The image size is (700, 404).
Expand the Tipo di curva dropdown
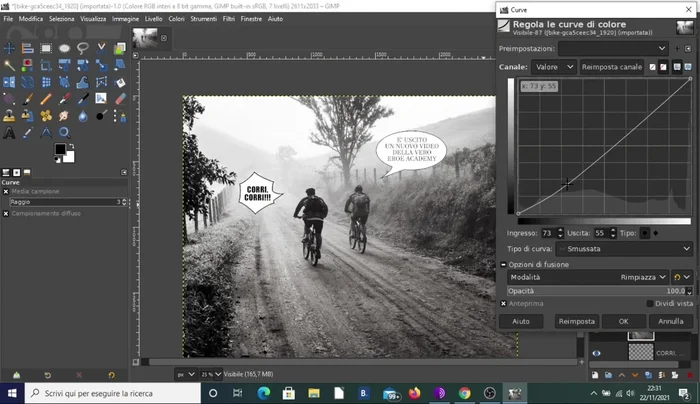[625, 248]
